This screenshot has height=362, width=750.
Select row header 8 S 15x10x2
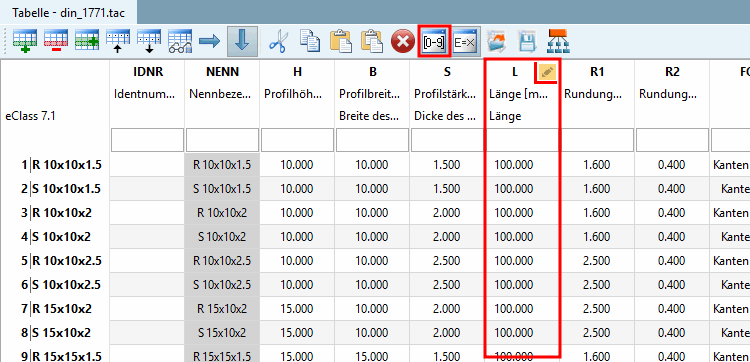click(55, 333)
